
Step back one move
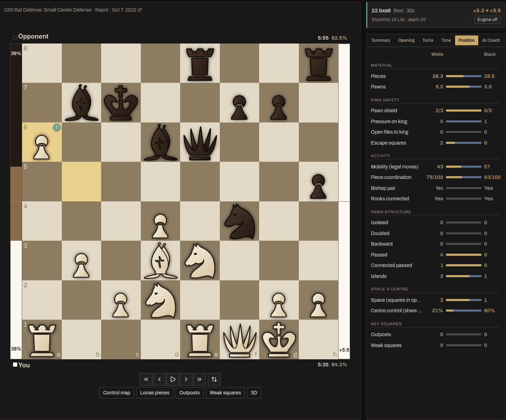(x=159, y=379)
